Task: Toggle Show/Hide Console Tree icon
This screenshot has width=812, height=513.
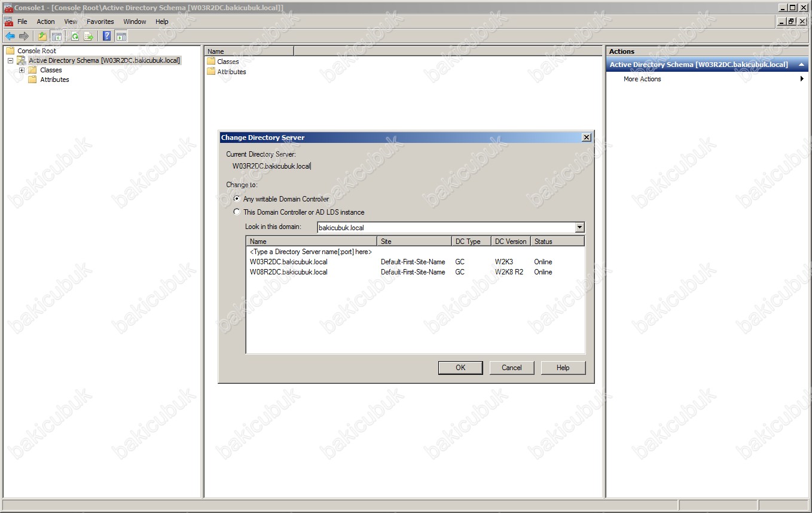Action: tap(56, 36)
